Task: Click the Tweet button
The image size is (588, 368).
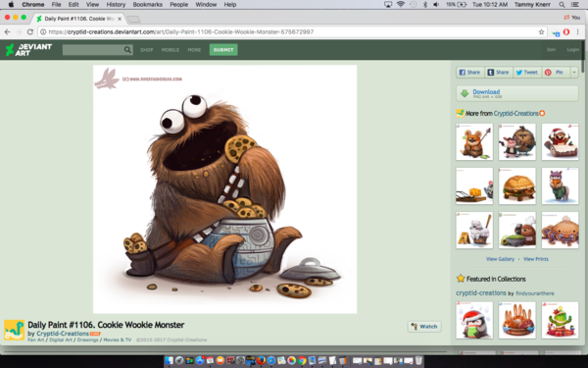Action: click(x=527, y=72)
